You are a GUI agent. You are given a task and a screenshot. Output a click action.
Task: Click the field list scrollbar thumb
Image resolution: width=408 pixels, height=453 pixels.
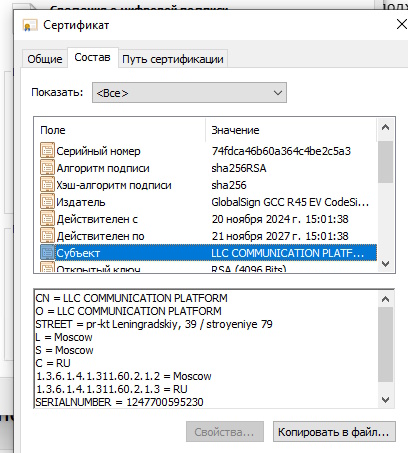tap(385, 162)
